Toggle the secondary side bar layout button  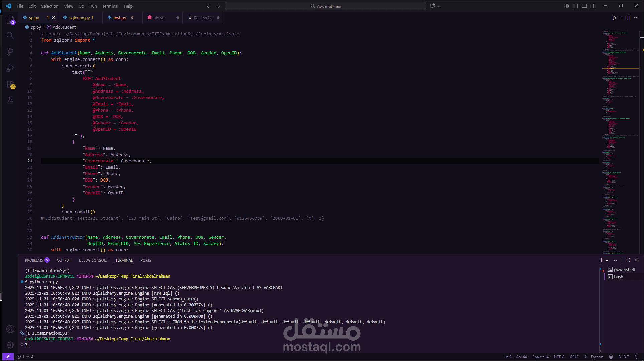pyautogui.click(x=593, y=6)
